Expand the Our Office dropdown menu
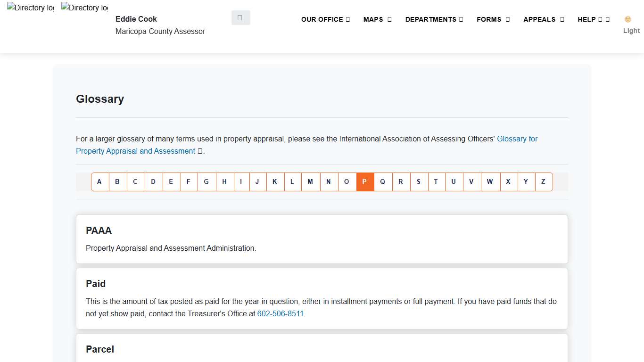This screenshot has height=362, width=644. coord(325,19)
